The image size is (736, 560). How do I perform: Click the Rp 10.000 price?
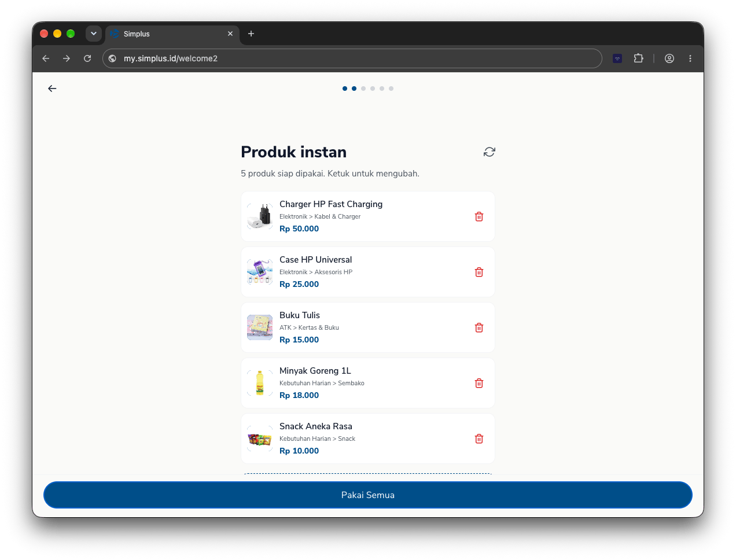(299, 451)
